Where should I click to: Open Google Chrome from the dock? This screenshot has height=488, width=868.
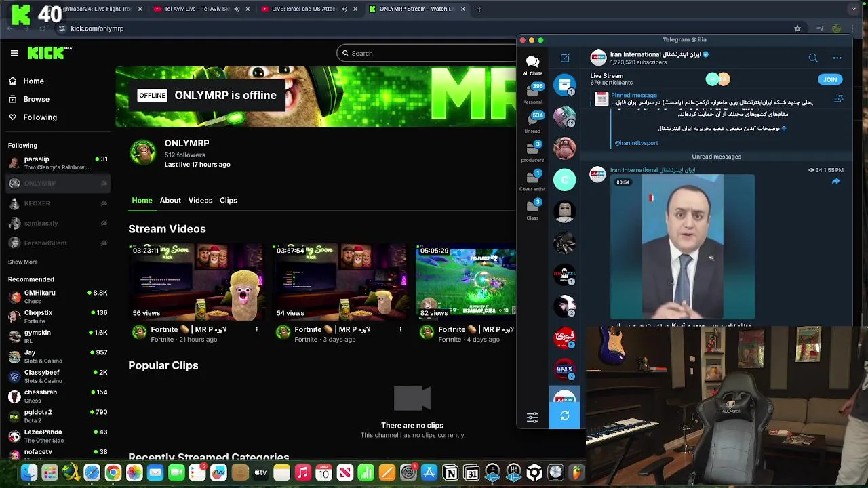click(x=113, y=472)
